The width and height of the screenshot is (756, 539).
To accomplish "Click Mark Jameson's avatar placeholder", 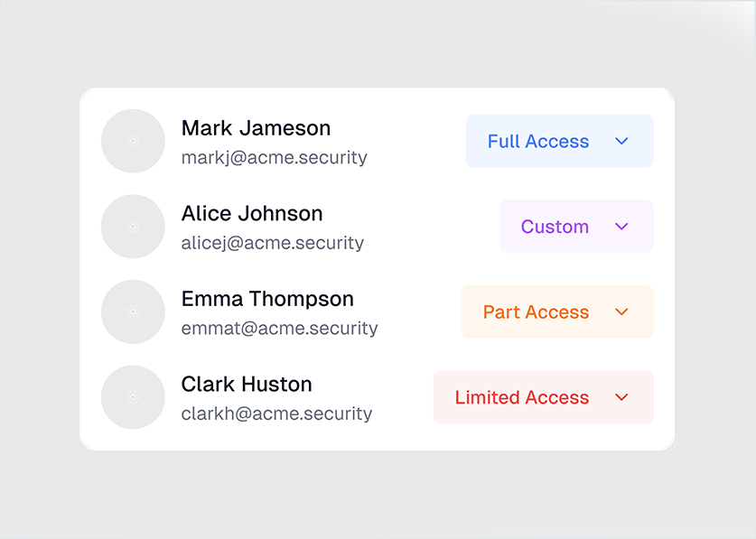I will click(x=133, y=141).
